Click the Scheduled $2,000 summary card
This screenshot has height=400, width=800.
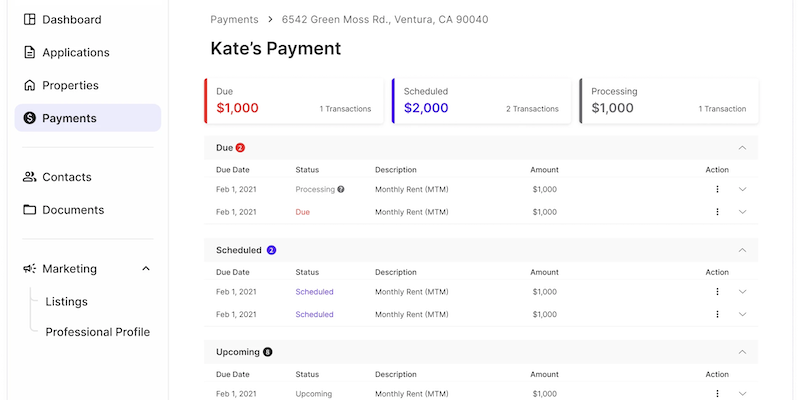click(481, 101)
